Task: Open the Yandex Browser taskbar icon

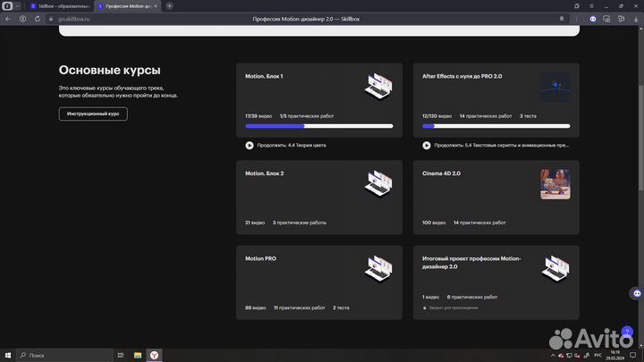Action: tap(156, 355)
